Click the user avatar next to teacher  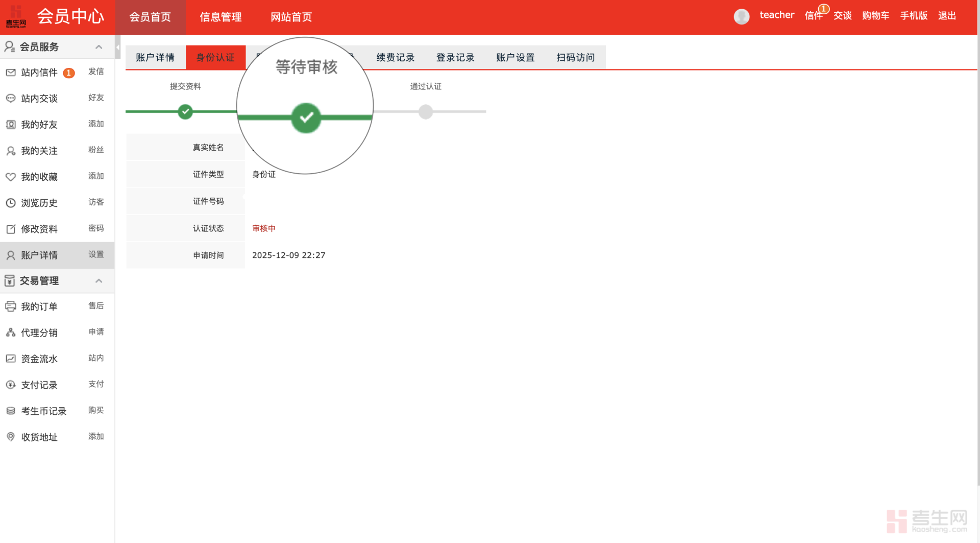[x=741, y=16]
